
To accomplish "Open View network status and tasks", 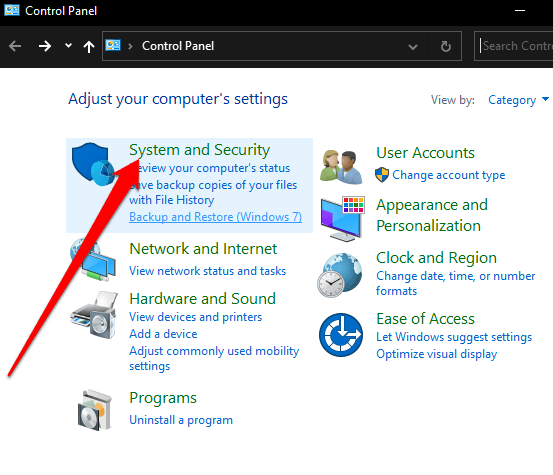I will click(207, 271).
